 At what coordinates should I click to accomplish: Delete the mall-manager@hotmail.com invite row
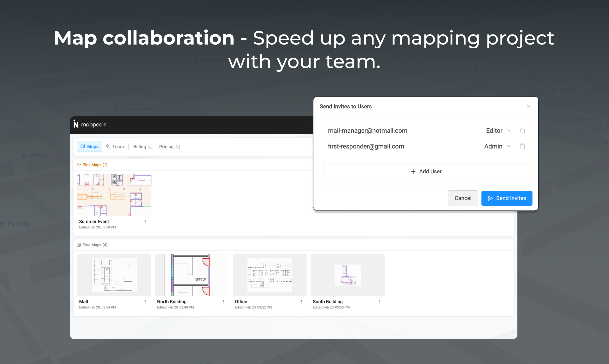pyautogui.click(x=522, y=131)
